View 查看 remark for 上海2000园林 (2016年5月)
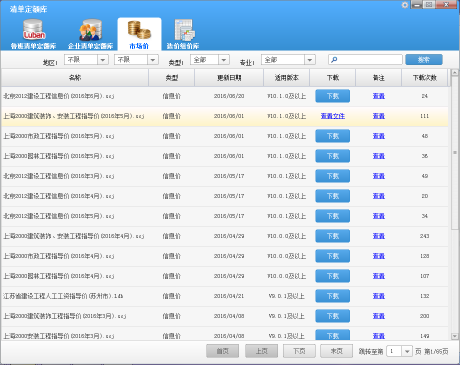The image size is (460, 365). click(x=379, y=156)
